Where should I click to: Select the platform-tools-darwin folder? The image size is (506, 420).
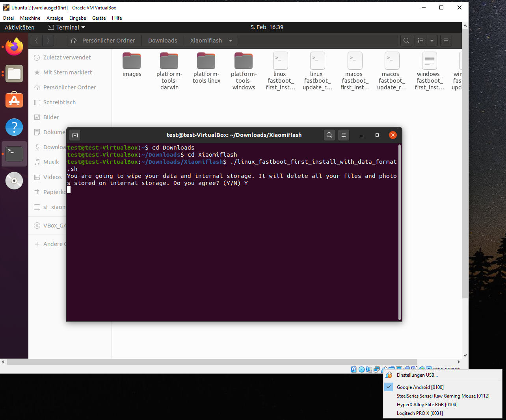tap(169, 71)
